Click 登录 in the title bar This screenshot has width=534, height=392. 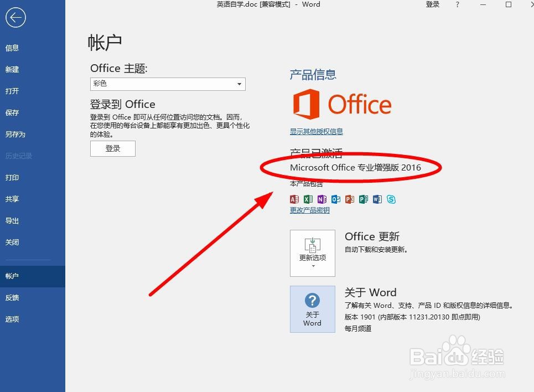click(433, 4)
